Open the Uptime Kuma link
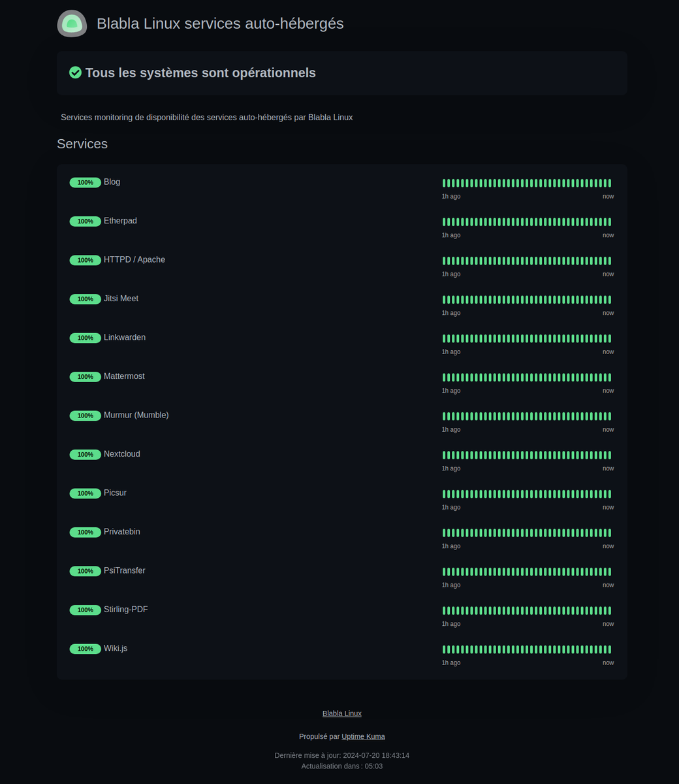The height and width of the screenshot is (784, 679). coord(363,736)
